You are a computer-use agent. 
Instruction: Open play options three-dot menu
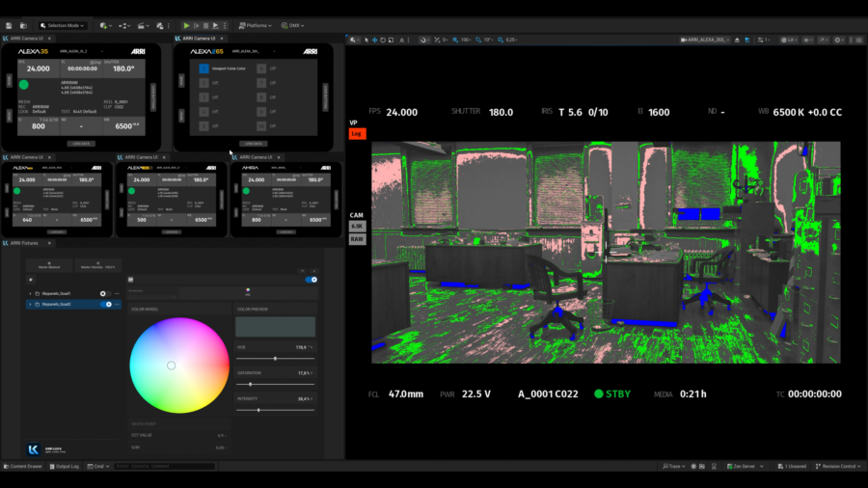pos(225,25)
